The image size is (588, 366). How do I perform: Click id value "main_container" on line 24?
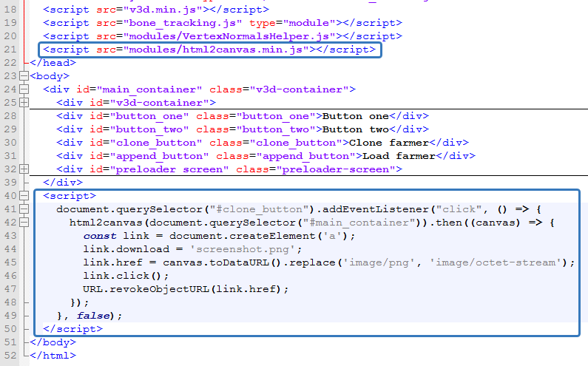click(x=149, y=89)
